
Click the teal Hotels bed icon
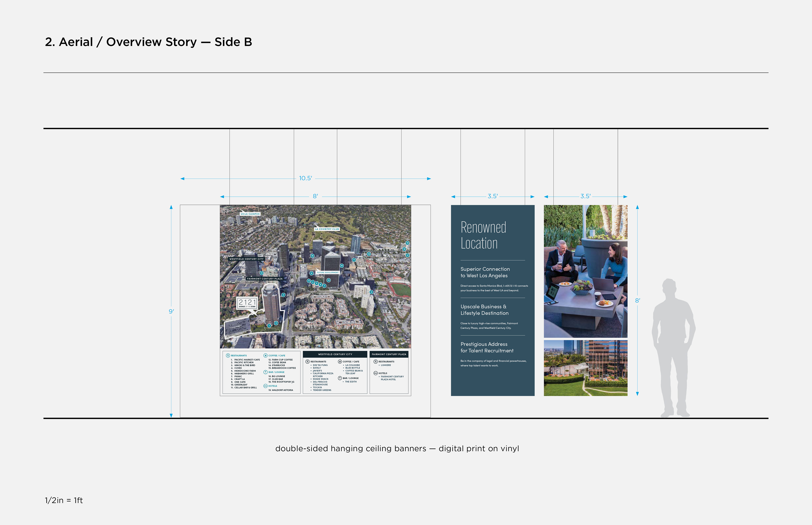pos(265,386)
